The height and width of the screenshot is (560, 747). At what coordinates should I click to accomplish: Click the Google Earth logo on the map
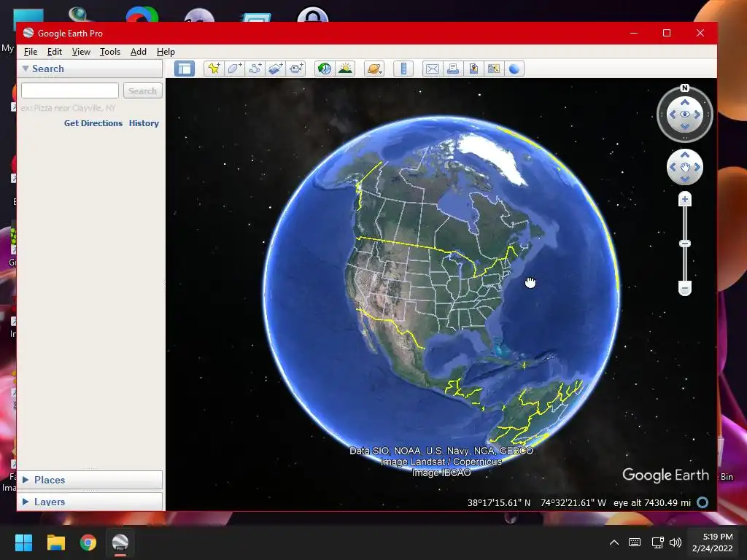[665, 475]
